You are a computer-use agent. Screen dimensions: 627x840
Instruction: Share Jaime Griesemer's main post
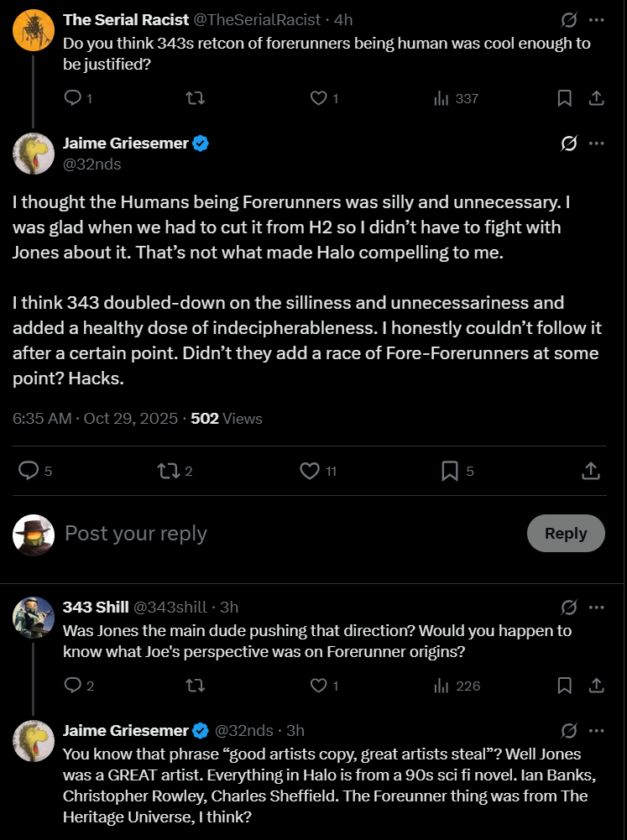[x=590, y=471]
